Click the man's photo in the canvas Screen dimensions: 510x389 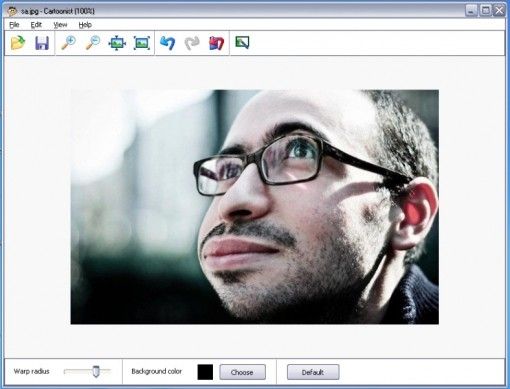(x=255, y=207)
